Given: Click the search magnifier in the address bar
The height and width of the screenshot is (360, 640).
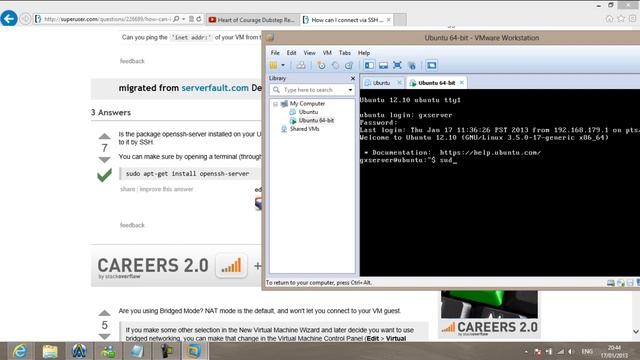Looking at the screenshot, I should pos(176,19).
